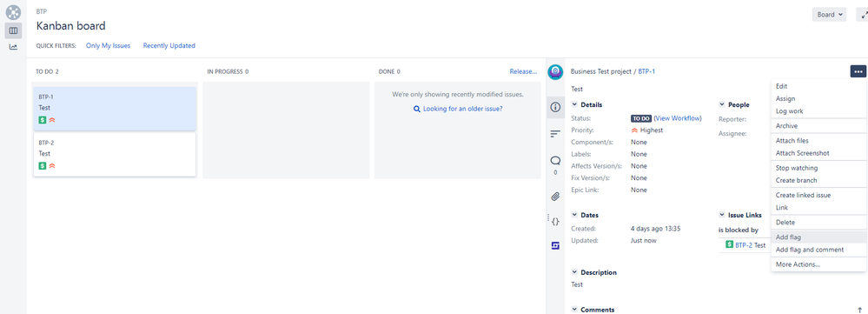Choose Delete from the actions menu

coord(818,222)
